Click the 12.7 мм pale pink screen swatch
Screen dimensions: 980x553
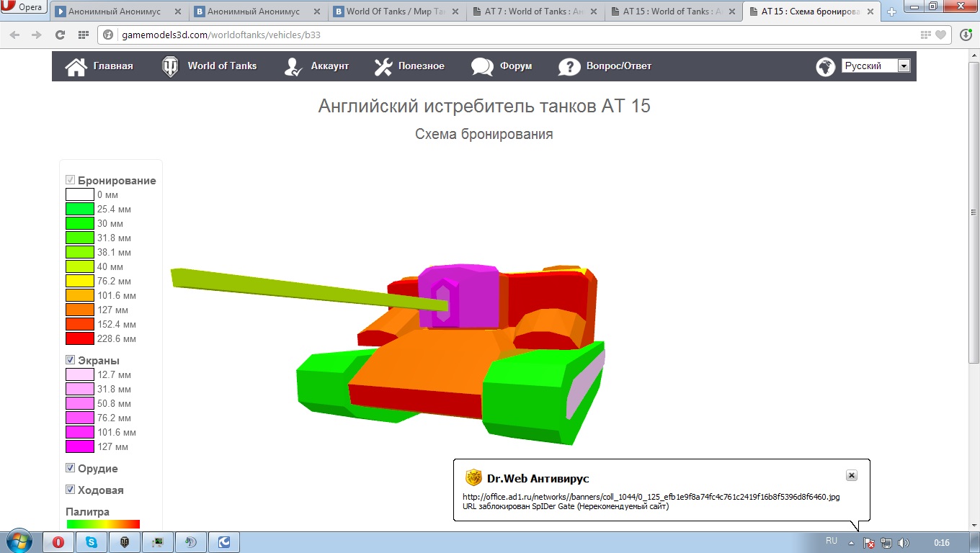point(80,374)
